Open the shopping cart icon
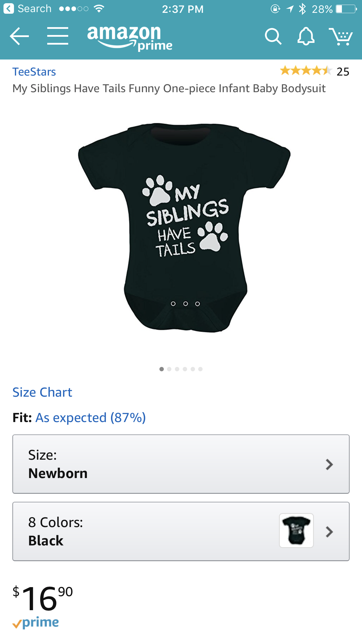The height and width of the screenshot is (644, 362). [x=341, y=36]
